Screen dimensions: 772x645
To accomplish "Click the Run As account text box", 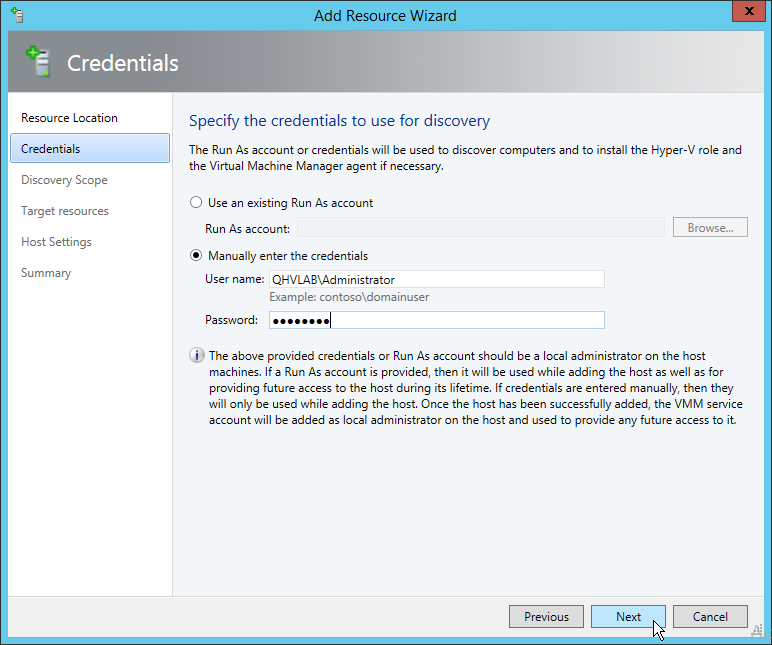I will 480,228.
